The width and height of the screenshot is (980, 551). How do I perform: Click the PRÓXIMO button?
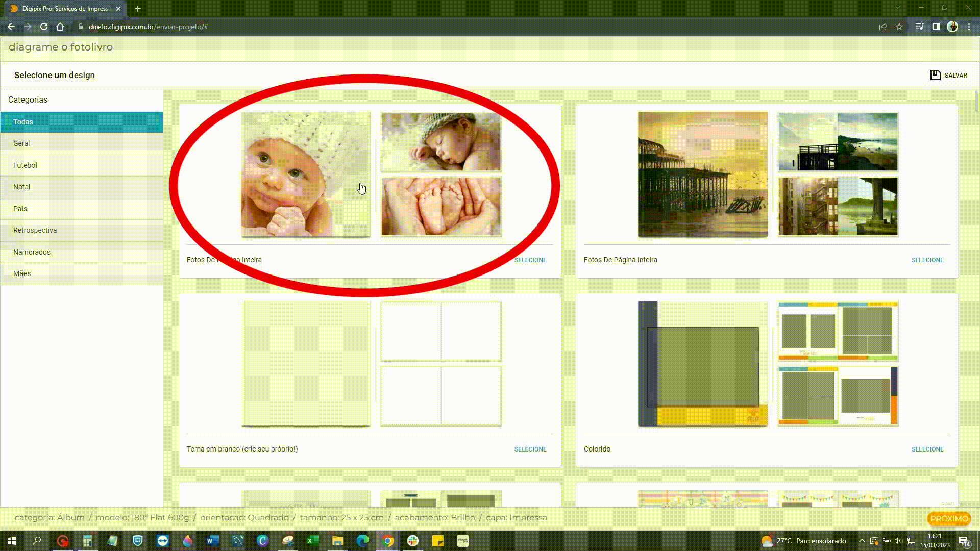[x=949, y=518]
